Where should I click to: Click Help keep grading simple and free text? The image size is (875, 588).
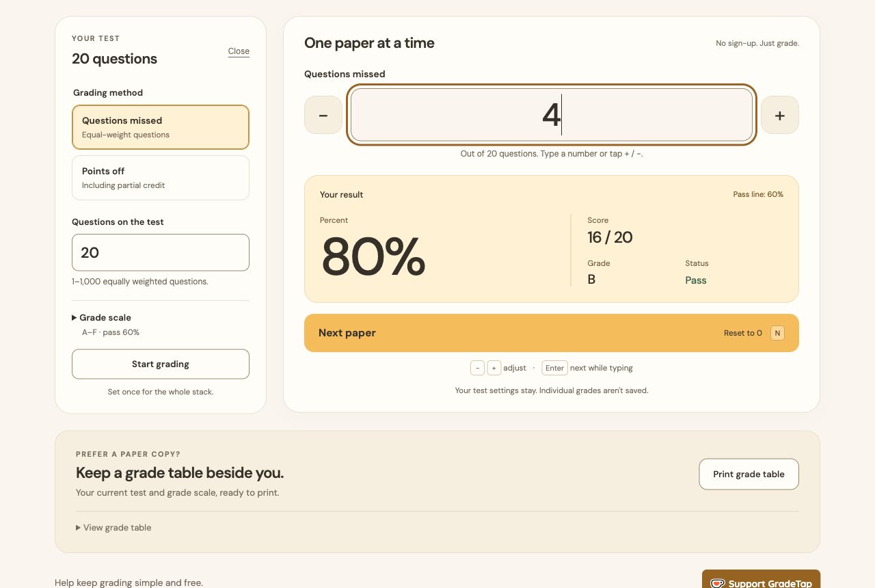pos(129,583)
